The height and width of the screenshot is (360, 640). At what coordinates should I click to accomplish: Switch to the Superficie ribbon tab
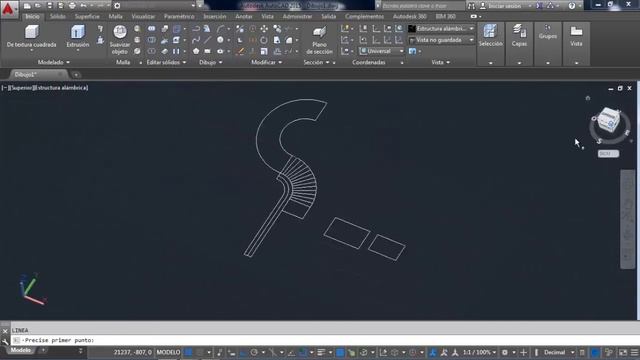click(87, 16)
